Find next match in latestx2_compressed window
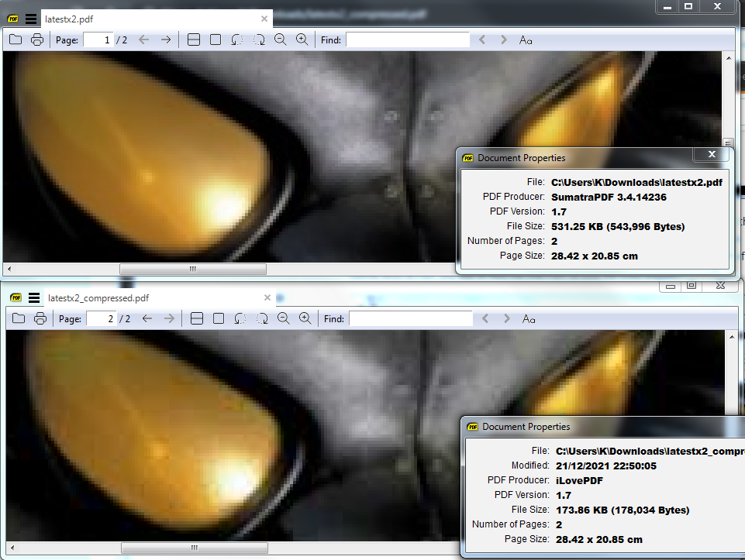 pyautogui.click(x=507, y=318)
